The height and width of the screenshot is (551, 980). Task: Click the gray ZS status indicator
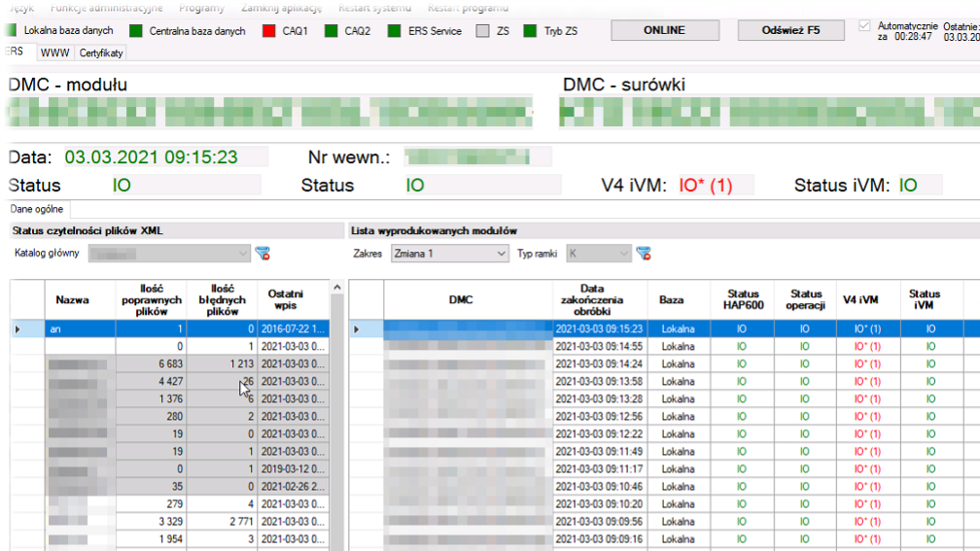483,31
